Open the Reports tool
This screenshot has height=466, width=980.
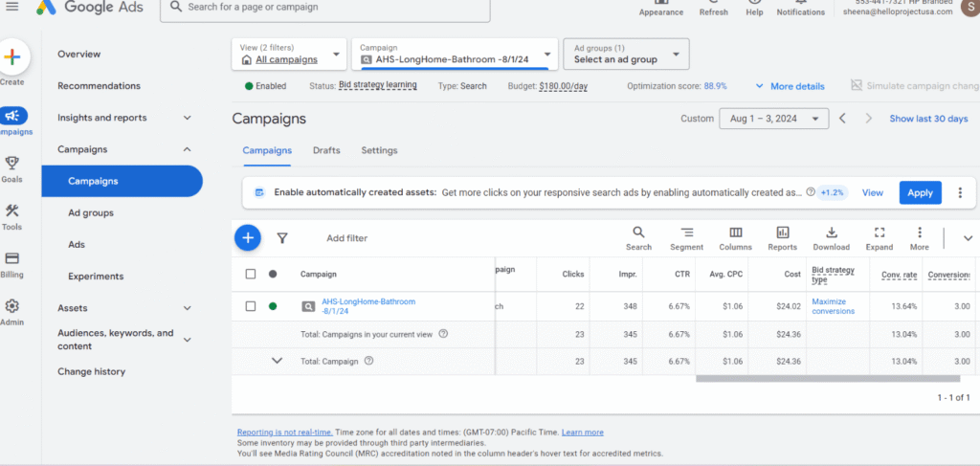[783, 238]
